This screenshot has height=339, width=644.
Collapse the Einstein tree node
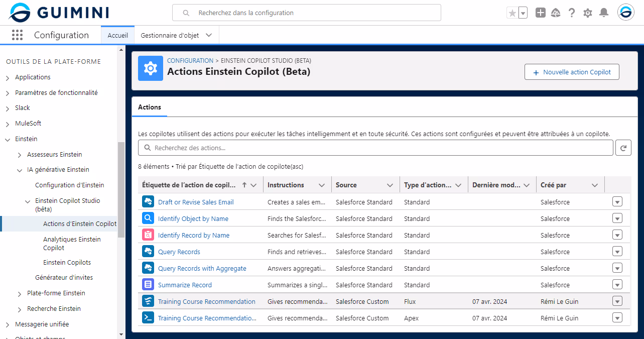tap(8, 139)
